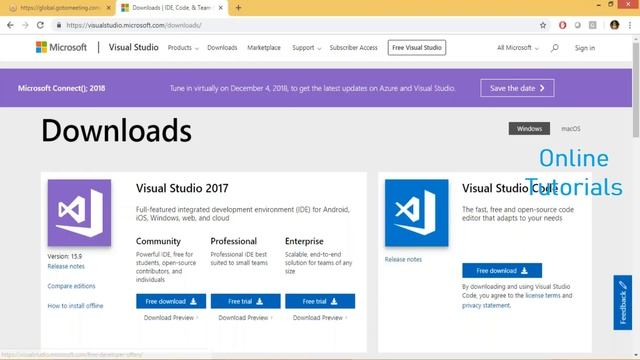Click the square extension icon near the avatar
This screenshot has height=360, width=640.
pos(593,25)
